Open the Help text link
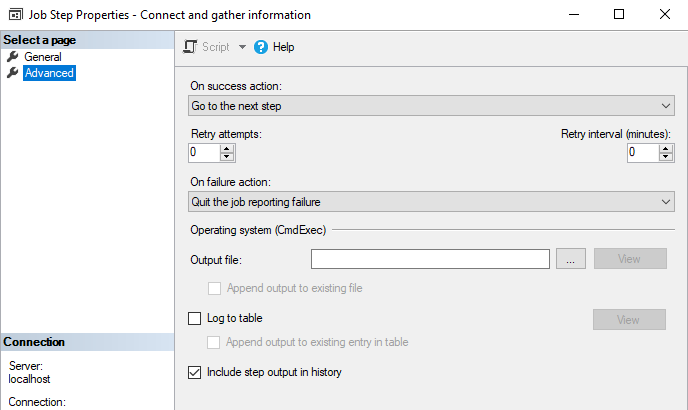 point(283,47)
